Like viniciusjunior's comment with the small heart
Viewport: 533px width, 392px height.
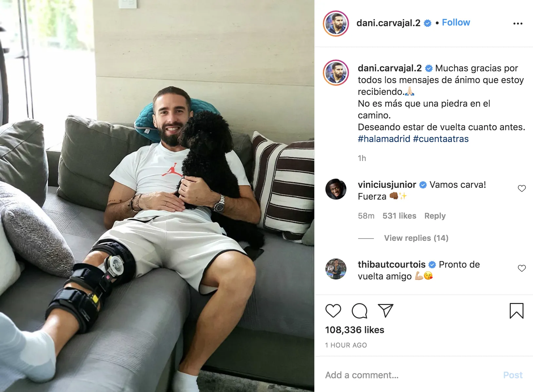522,188
